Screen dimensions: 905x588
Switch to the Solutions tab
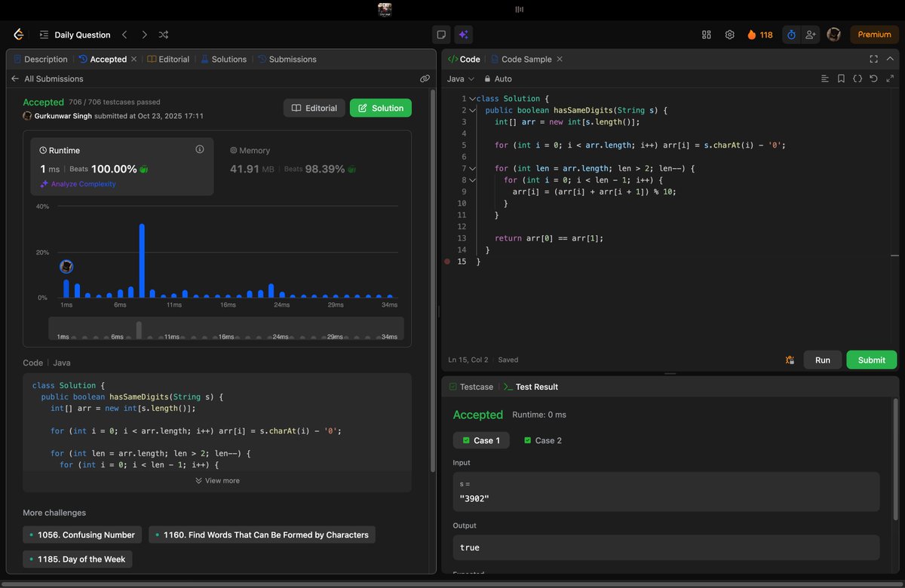pos(223,59)
